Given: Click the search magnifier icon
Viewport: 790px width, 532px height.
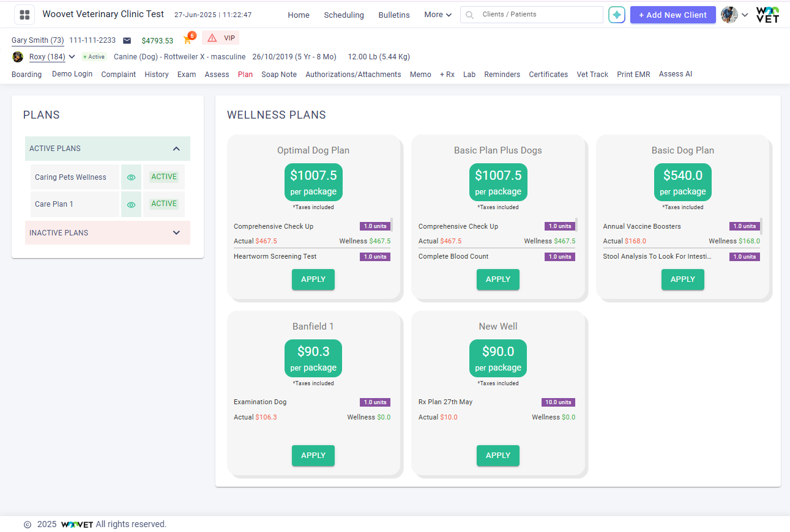Looking at the screenshot, I should coord(470,15).
